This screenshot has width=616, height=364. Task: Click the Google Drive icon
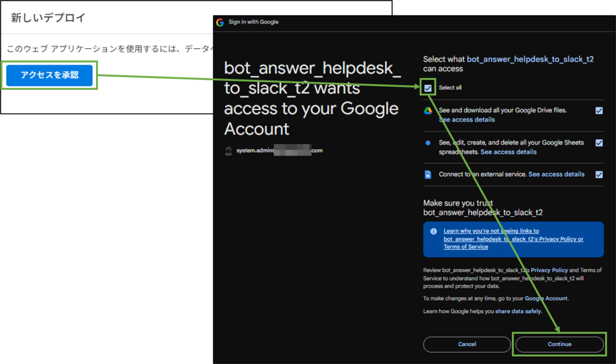pyautogui.click(x=428, y=111)
